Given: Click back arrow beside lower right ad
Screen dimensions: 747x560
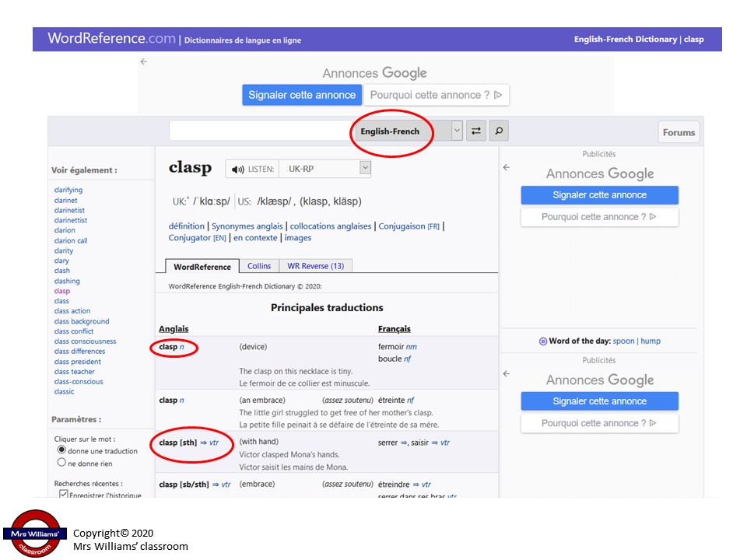Looking at the screenshot, I should tap(507, 374).
